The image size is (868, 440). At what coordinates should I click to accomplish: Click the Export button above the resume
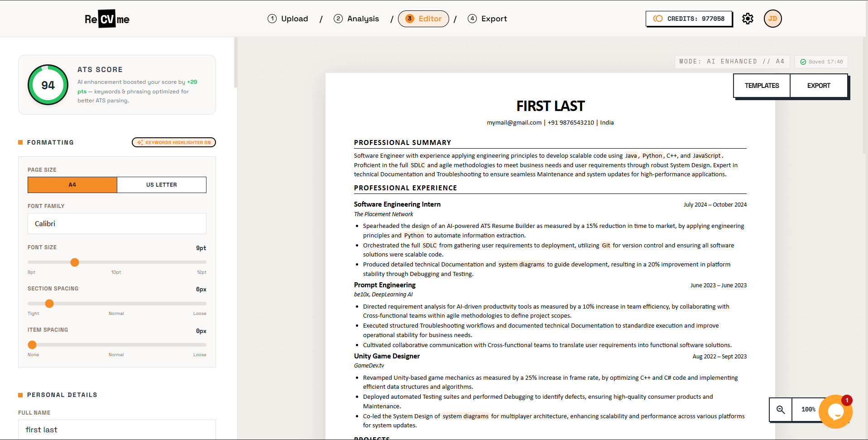tap(819, 86)
